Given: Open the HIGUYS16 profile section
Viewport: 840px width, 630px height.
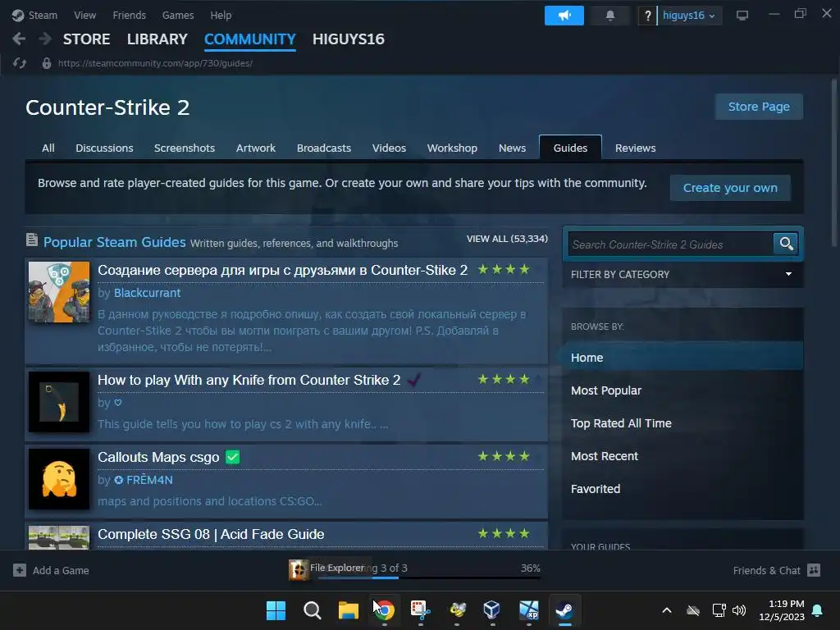Looking at the screenshot, I should pyautogui.click(x=348, y=39).
